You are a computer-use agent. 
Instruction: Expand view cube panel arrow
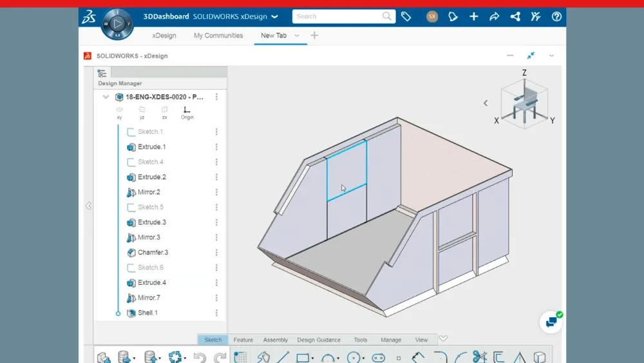coord(486,103)
